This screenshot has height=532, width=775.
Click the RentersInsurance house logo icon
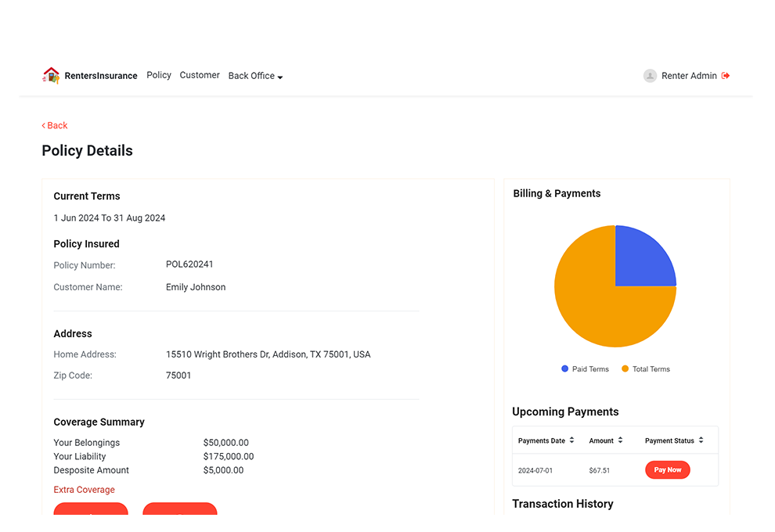coord(51,76)
